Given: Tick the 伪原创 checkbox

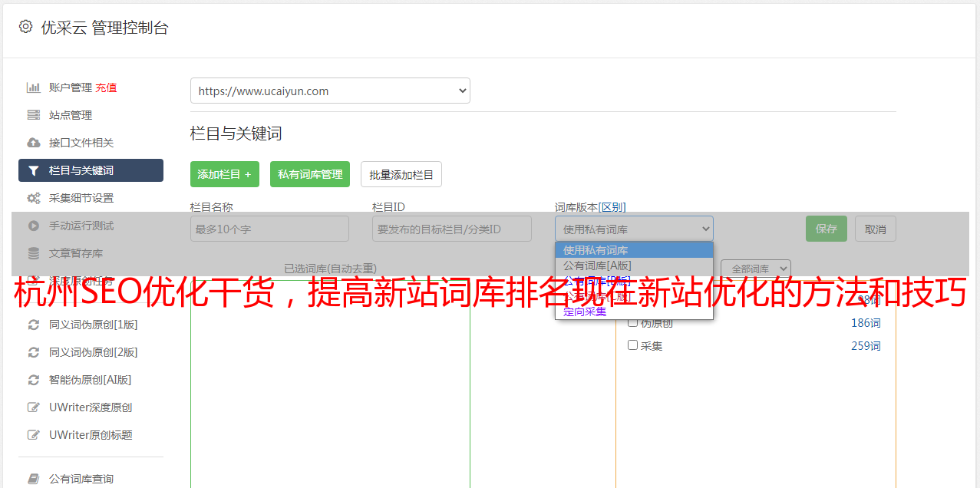Looking at the screenshot, I should click(x=633, y=322).
